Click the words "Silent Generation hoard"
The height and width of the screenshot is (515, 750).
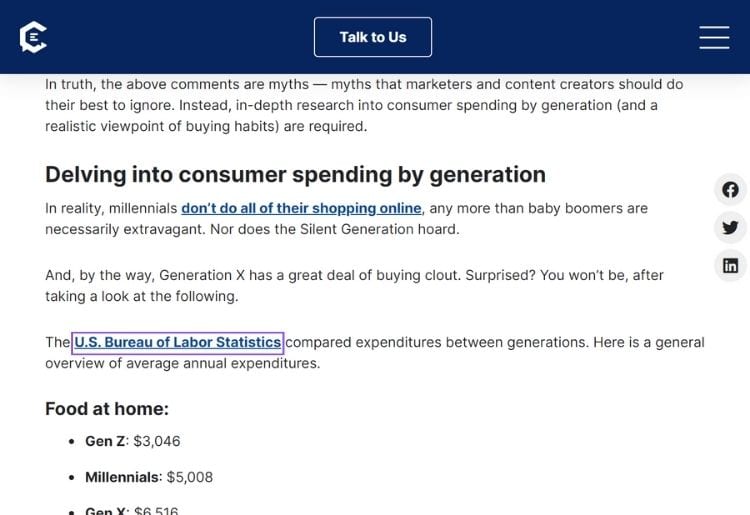coord(378,230)
